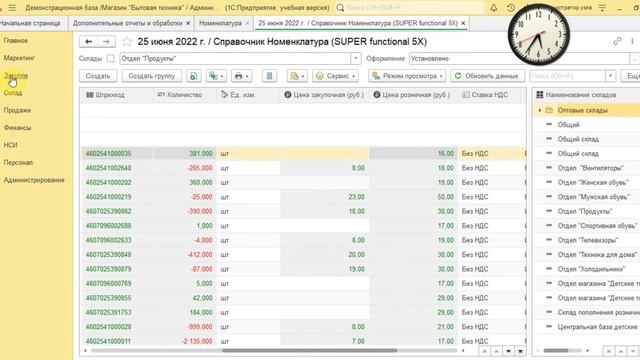Click the notifications bell icon
640x360 pixels.
pos(493,8)
